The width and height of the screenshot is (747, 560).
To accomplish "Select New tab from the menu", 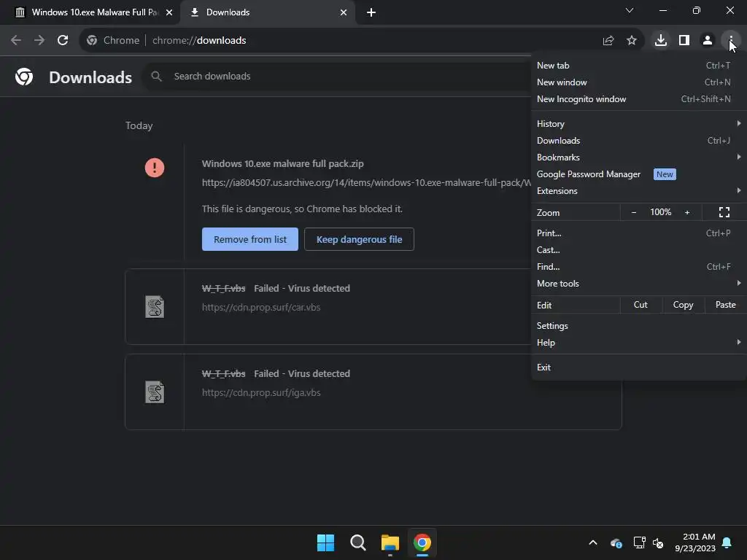I will (x=639, y=65).
